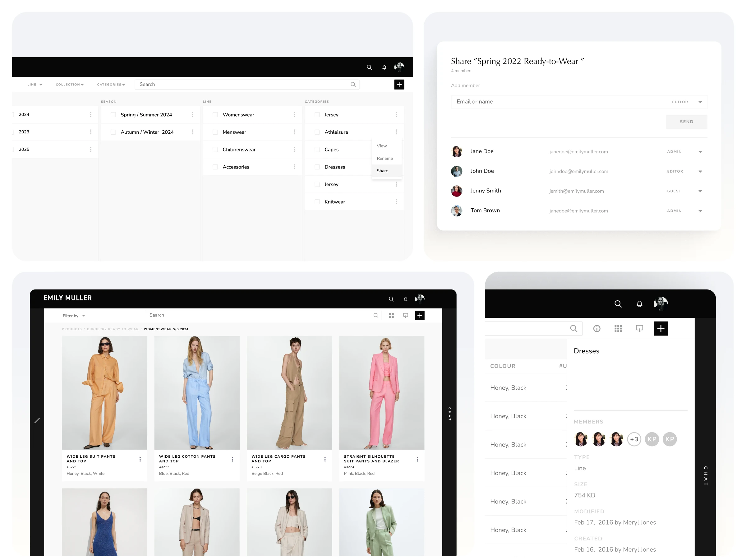Image resolution: width=746 pixels, height=560 pixels.
Task: Click Burberry Ready to Wear breadcrumb
Action: [x=113, y=329]
